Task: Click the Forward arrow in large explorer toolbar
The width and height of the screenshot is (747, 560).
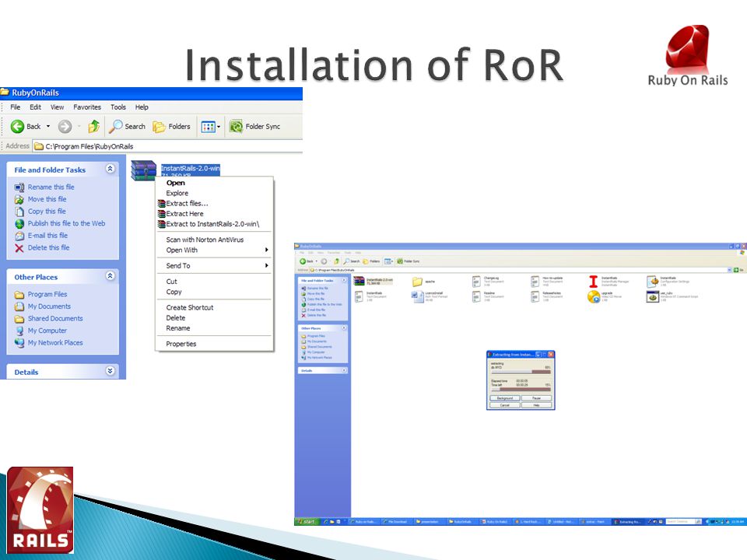Action: tap(65, 126)
